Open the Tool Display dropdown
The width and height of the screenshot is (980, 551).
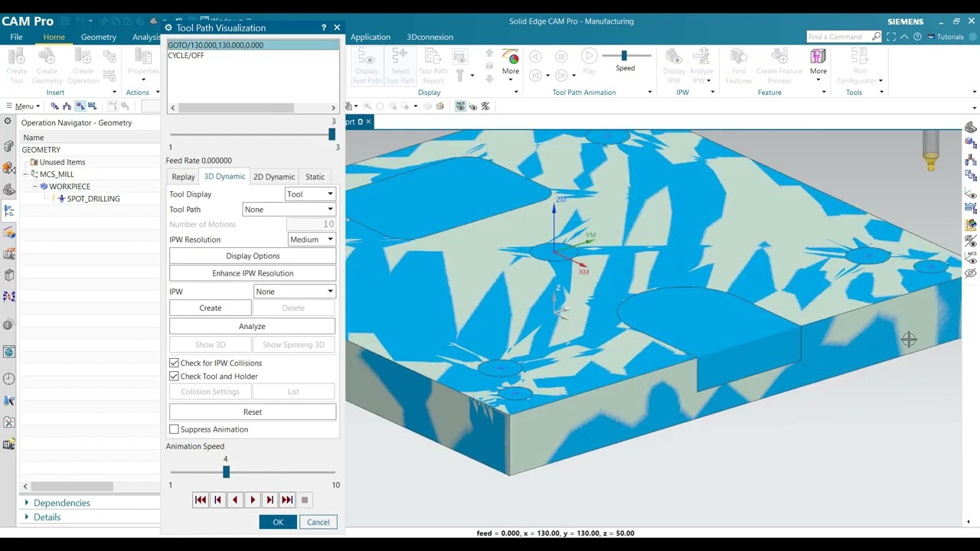310,194
